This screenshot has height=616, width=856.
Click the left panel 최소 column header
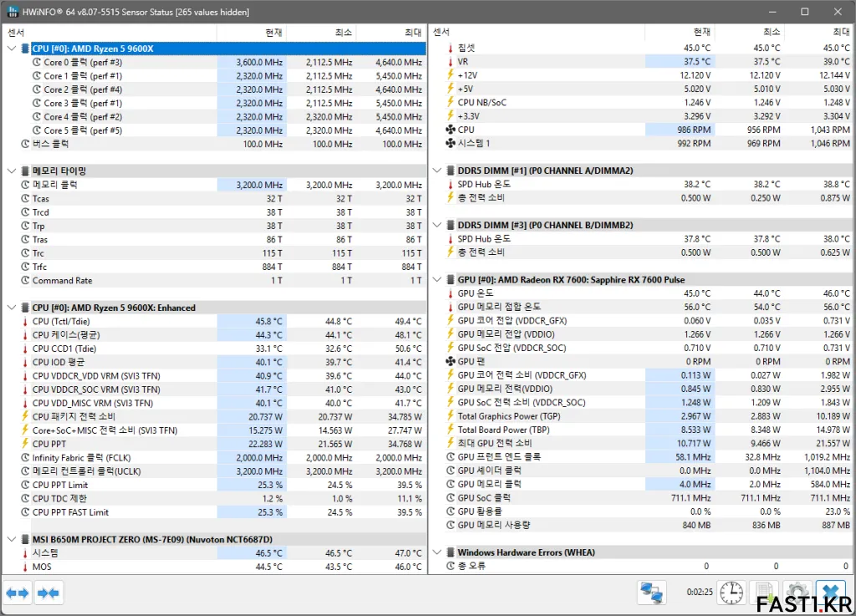[x=321, y=33]
